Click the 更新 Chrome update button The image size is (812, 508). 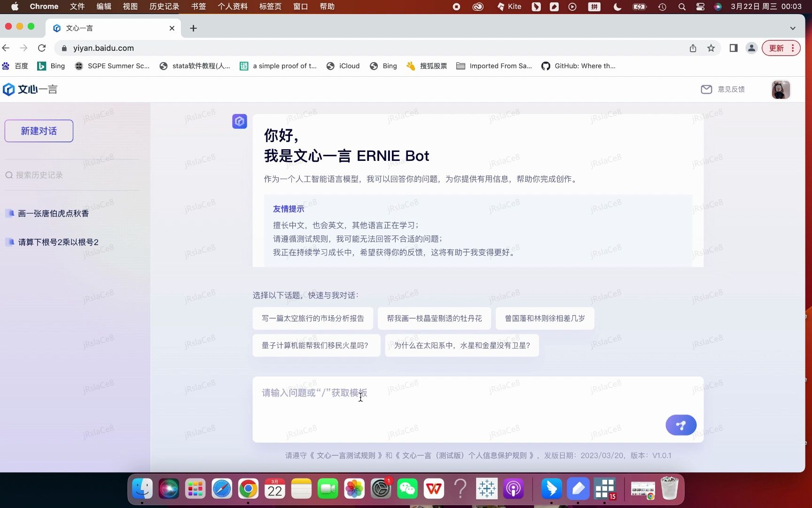point(776,48)
